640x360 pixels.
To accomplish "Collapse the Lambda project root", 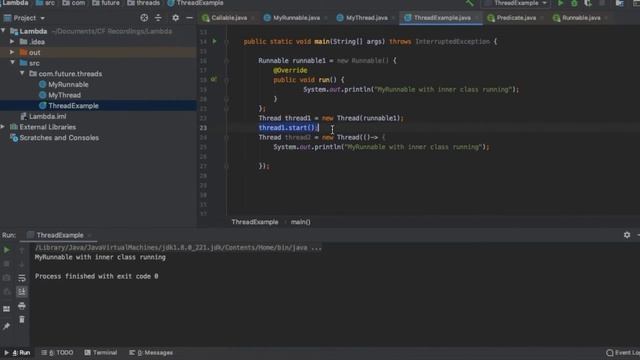I will point(3,31).
